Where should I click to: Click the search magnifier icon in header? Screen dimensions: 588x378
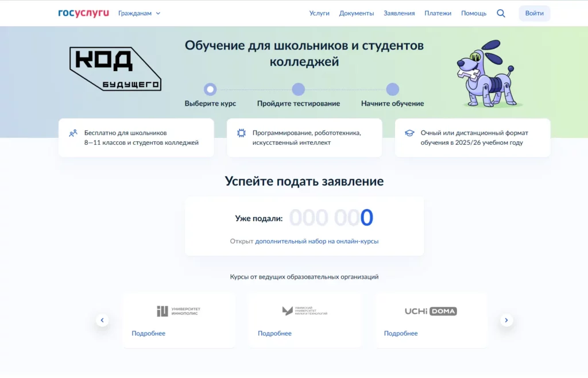[501, 13]
